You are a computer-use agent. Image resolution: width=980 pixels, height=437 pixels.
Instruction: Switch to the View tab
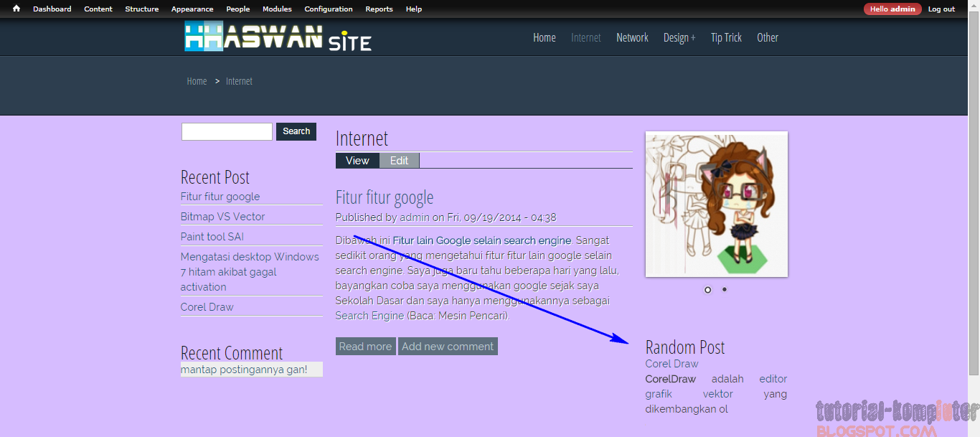[357, 161]
